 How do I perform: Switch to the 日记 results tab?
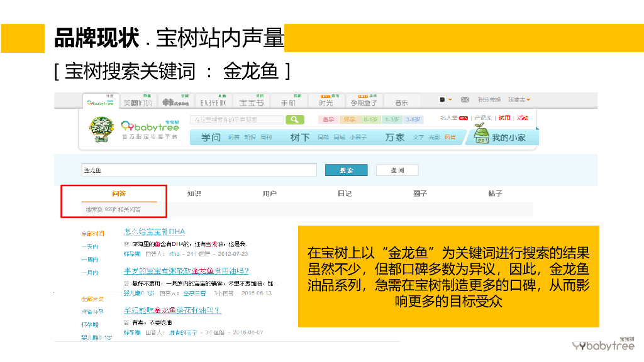tap(345, 194)
